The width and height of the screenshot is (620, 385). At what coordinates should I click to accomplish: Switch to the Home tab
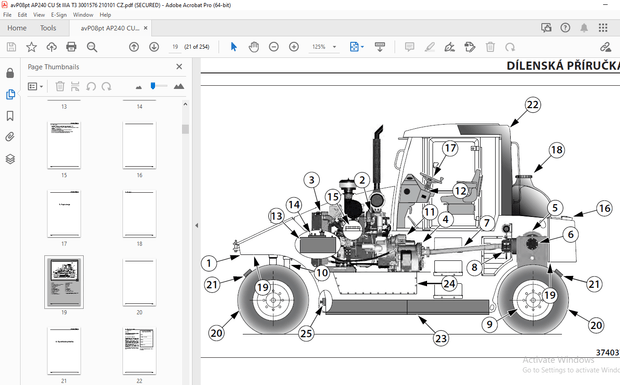[x=17, y=28]
